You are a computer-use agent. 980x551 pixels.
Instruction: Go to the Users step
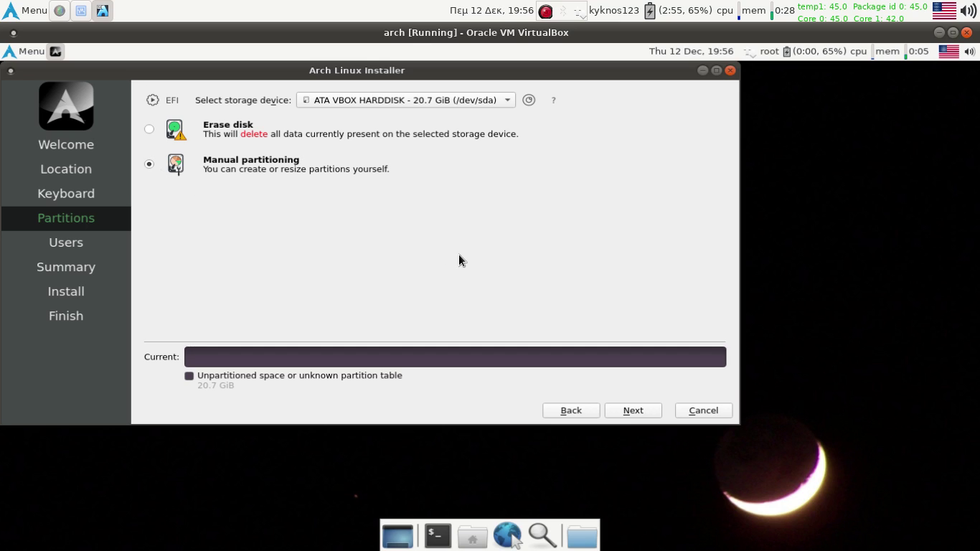click(66, 242)
